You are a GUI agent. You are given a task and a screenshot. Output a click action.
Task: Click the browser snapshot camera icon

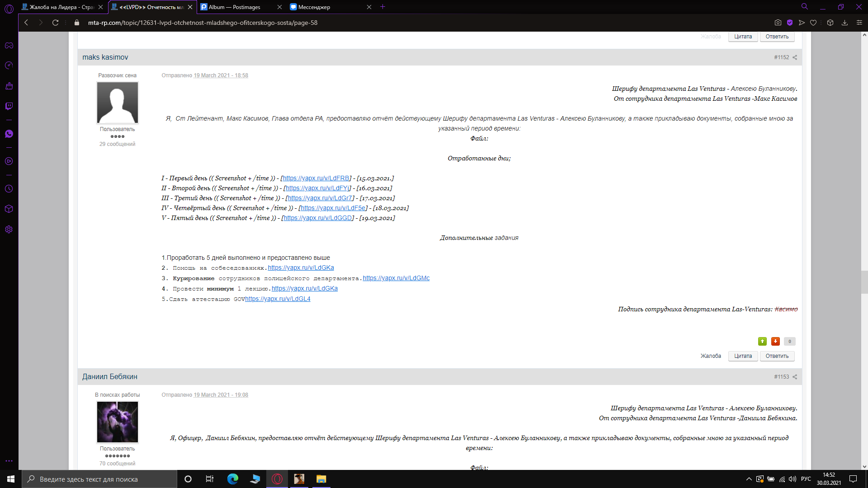click(778, 23)
